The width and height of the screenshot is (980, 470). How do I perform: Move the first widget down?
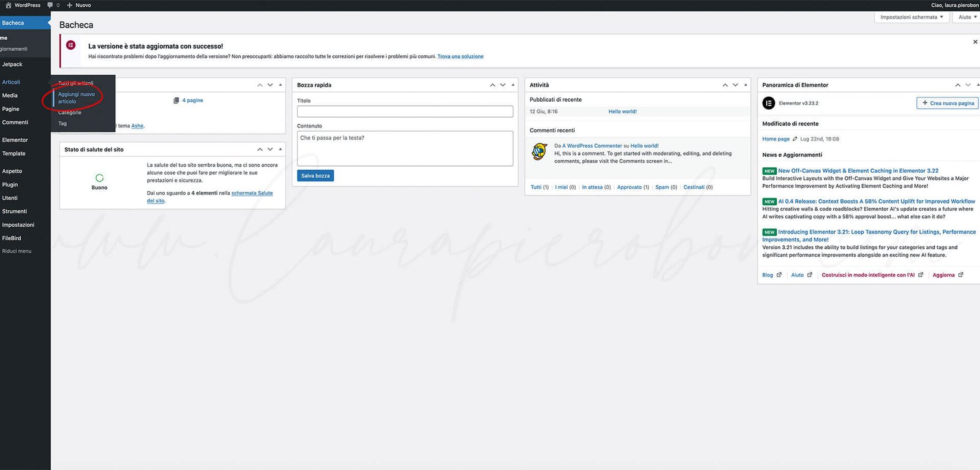pos(270,85)
